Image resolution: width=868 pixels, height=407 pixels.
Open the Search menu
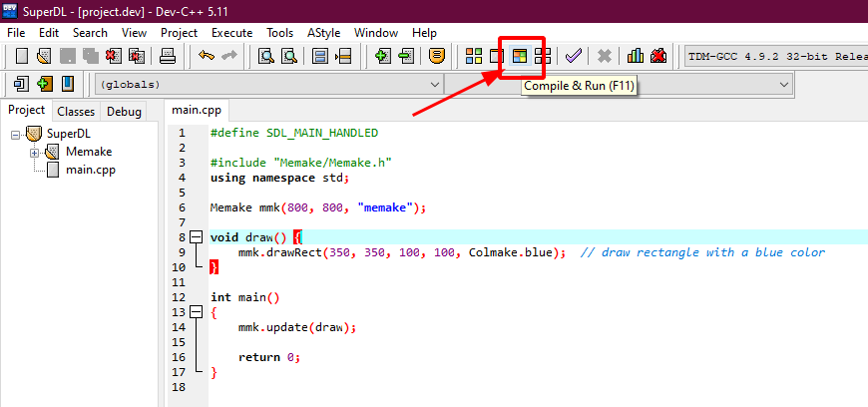click(x=90, y=33)
